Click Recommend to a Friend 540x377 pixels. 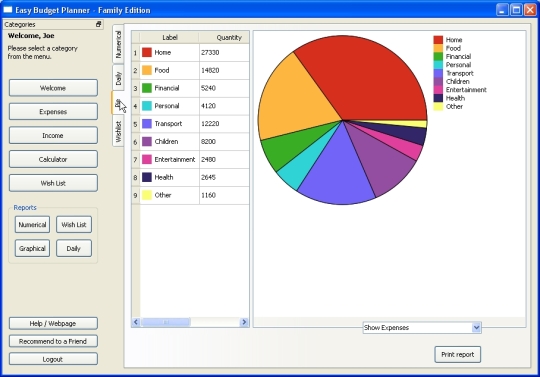(53, 341)
